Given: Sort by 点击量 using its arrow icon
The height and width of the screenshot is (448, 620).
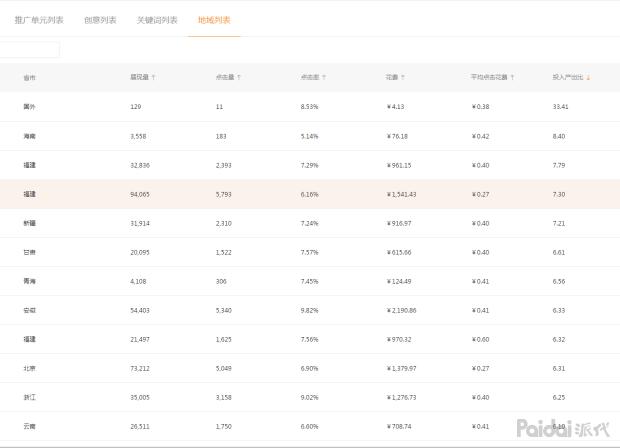Looking at the screenshot, I should coord(239,78).
